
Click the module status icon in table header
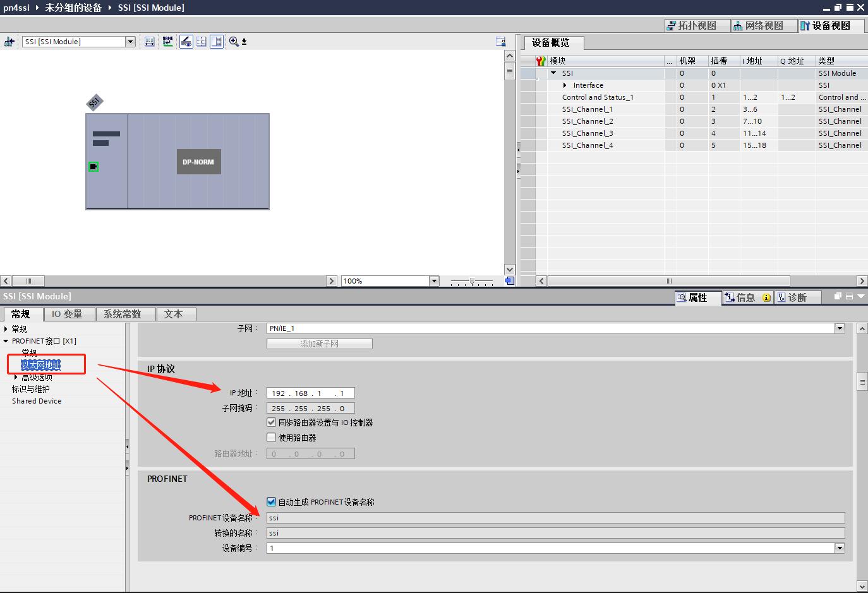click(541, 61)
